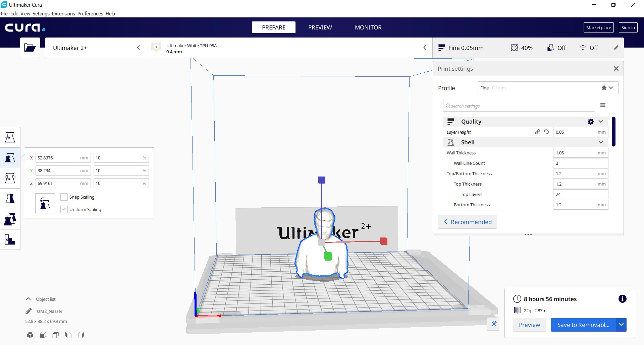Viewport: 644px width, 345px height.
Task: Click the 3D view cube icon
Action: (x=30, y=335)
